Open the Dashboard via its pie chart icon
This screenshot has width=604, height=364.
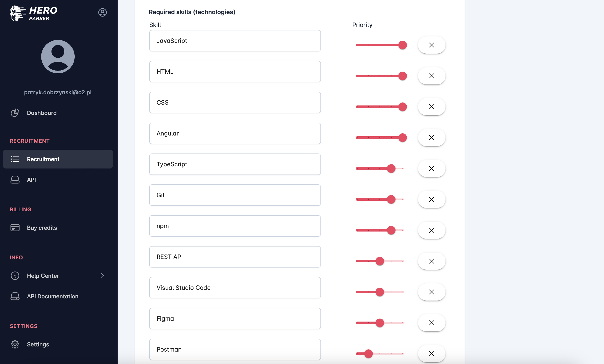(x=15, y=113)
